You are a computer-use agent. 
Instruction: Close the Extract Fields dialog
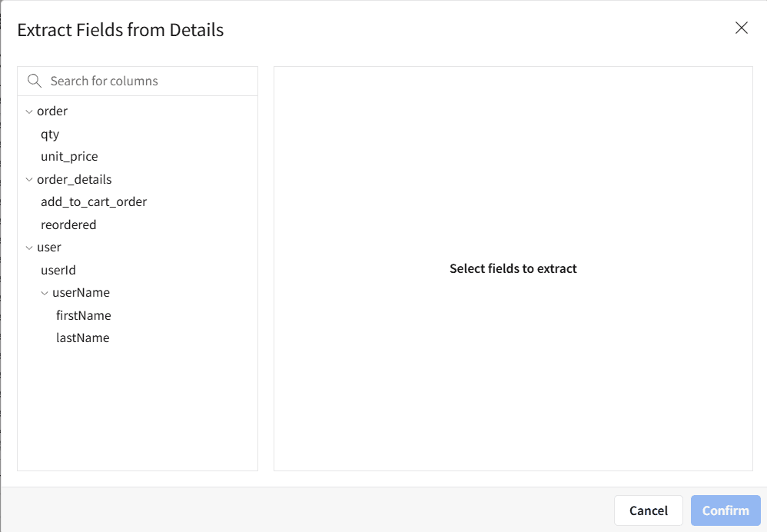(741, 28)
